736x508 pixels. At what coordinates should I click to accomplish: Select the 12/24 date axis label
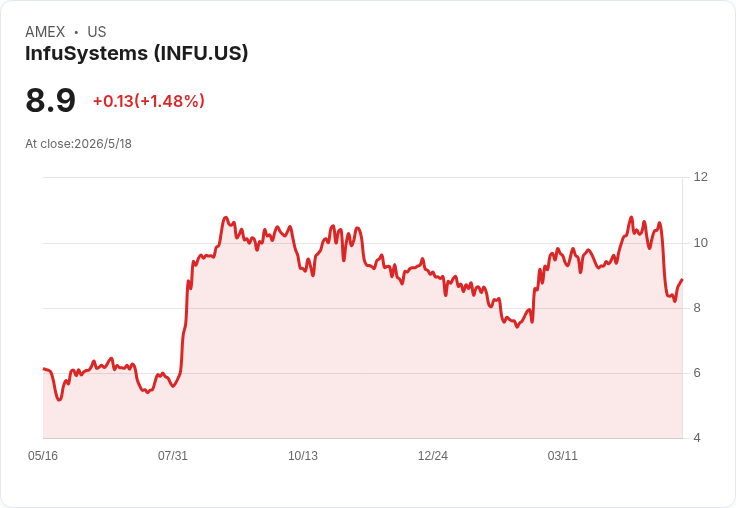433,455
